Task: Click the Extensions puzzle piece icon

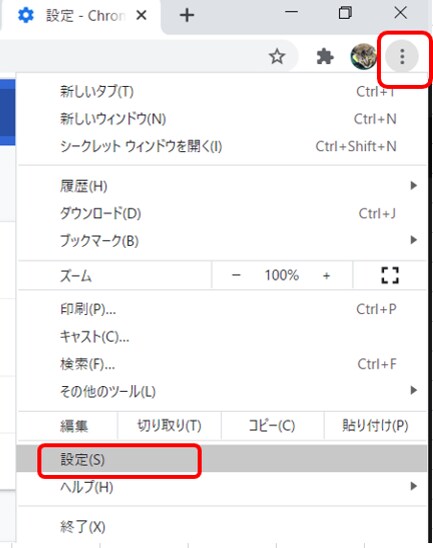Action: [x=325, y=57]
